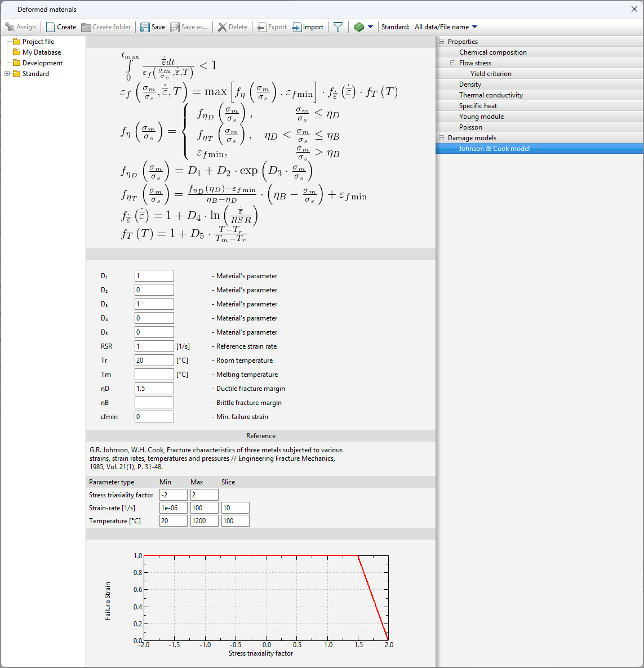This screenshot has width=644, height=668.
Task: Open the Standard data/file name dropdown
Action: 446,27
